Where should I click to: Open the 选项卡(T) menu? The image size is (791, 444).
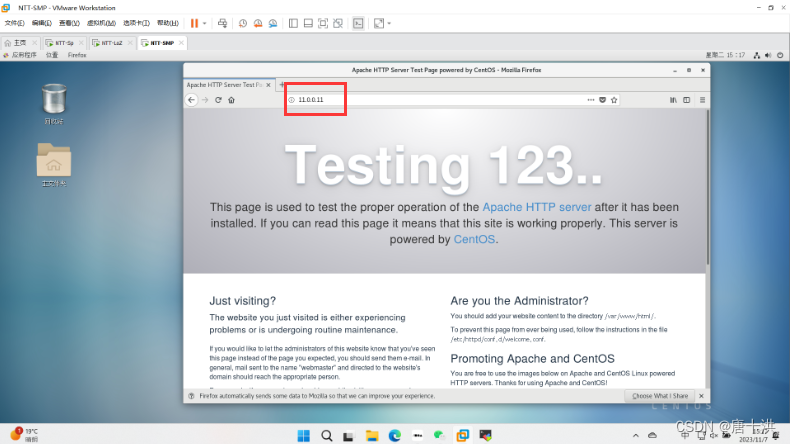(136, 23)
